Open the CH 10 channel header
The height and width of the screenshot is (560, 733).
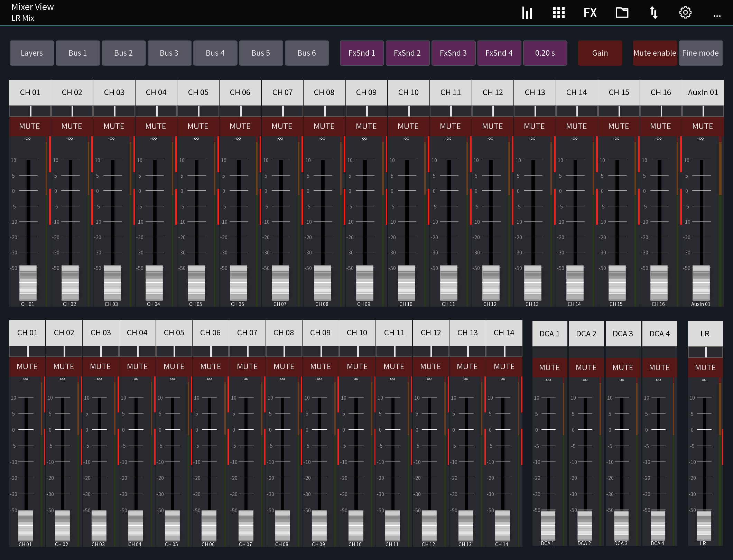coord(408,92)
